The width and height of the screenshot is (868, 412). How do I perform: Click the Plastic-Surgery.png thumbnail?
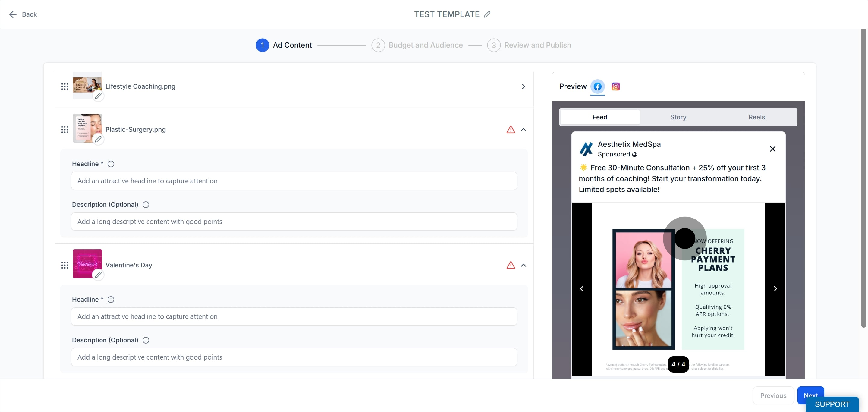87,128
